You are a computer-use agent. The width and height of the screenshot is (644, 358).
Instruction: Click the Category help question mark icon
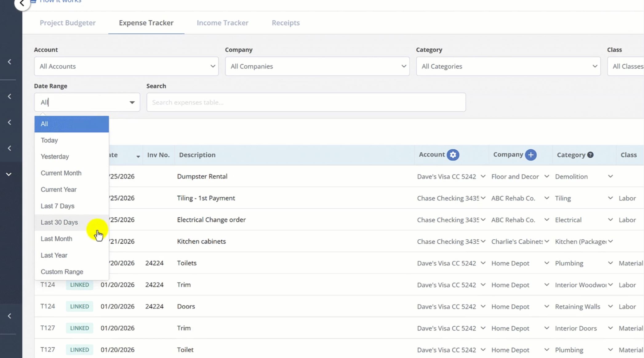click(590, 155)
